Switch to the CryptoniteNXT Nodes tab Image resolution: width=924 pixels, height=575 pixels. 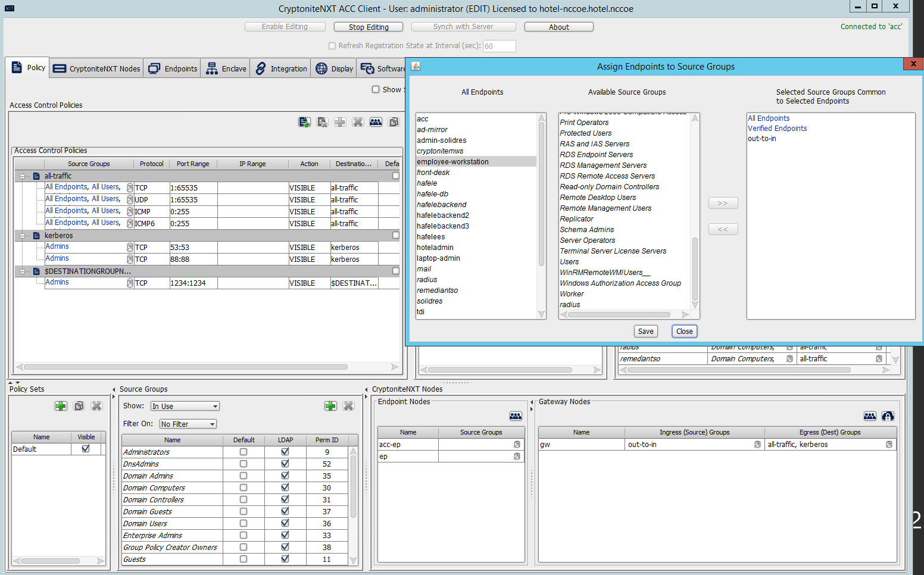point(96,68)
